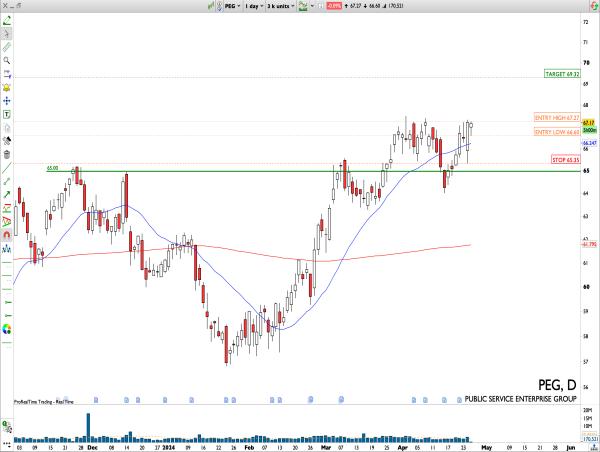600x452 pixels.
Task: Open object properties with the hammer icon
Action: [7, 141]
